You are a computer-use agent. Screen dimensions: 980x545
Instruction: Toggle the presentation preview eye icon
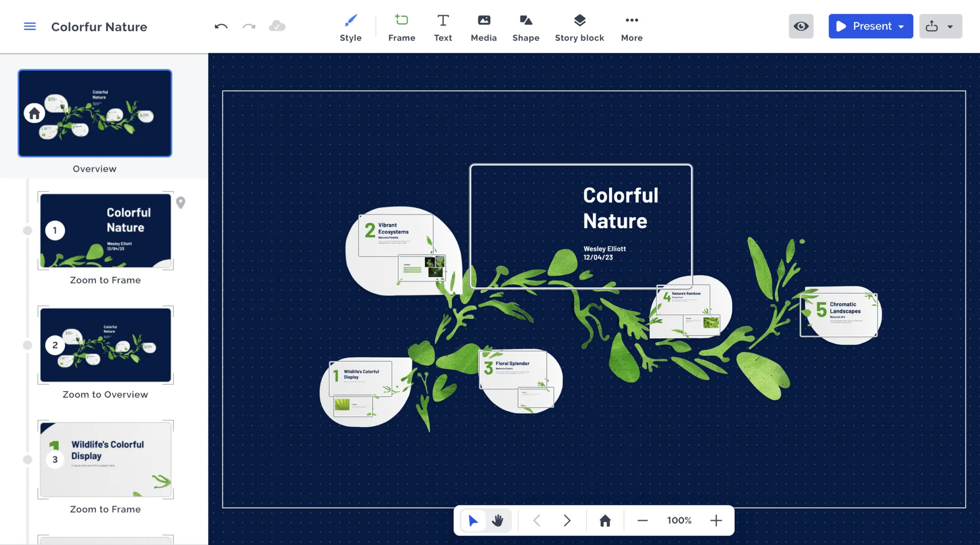coord(801,26)
